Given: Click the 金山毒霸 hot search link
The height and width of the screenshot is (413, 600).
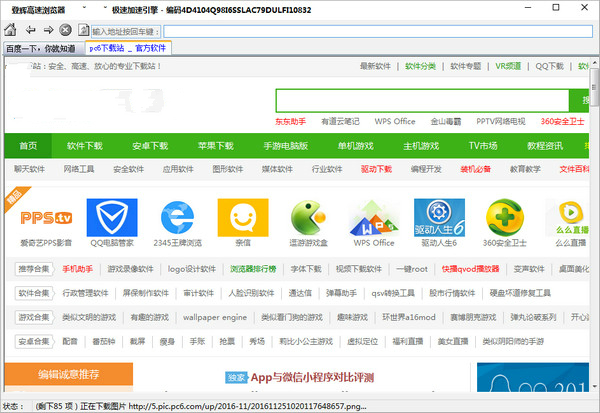Looking at the screenshot, I should [x=446, y=122].
